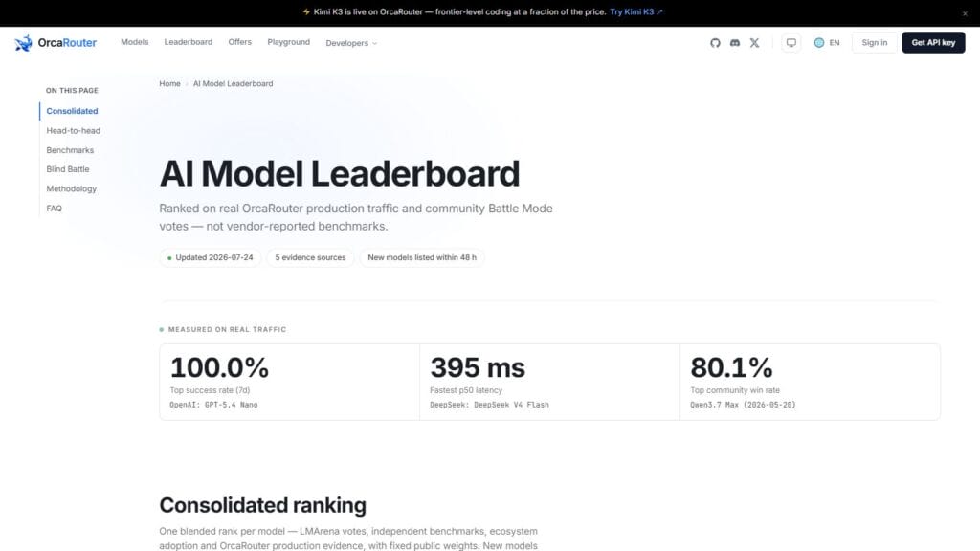The height and width of the screenshot is (551, 980).
Task: Click the AI Model Leaderboard main heading
Action: click(x=340, y=174)
